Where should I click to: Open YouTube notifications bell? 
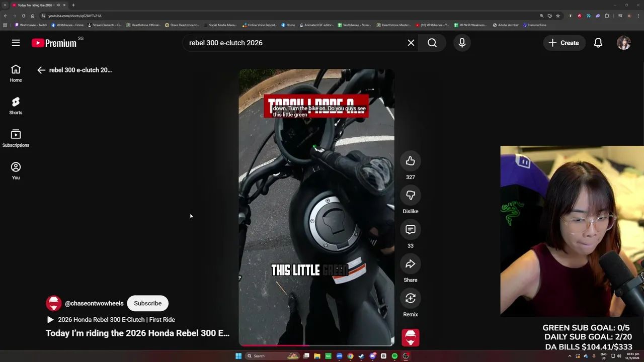pyautogui.click(x=598, y=43)
